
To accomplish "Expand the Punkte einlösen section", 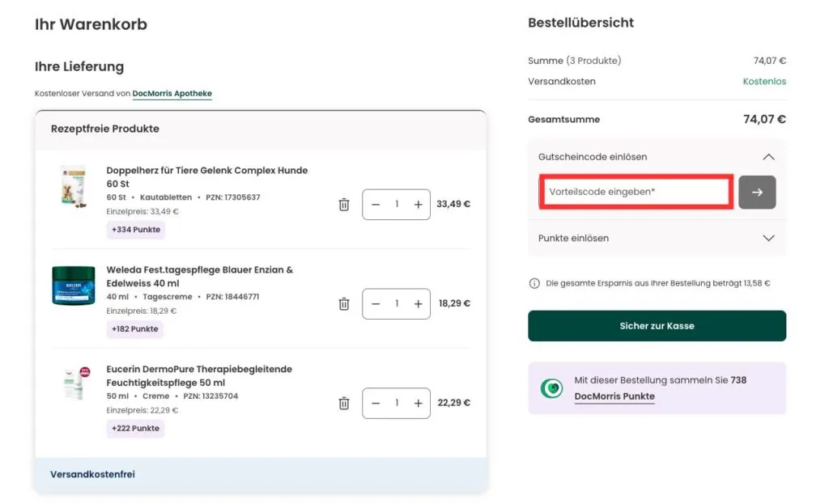I will click(x=767, y=239).
